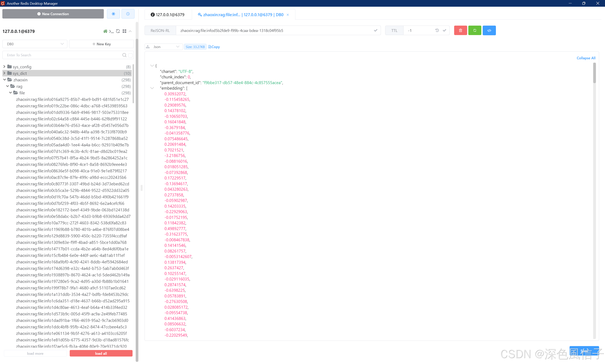
Task: Close the zhaoxin:rag:file key tab
Action: coord(288,15)
